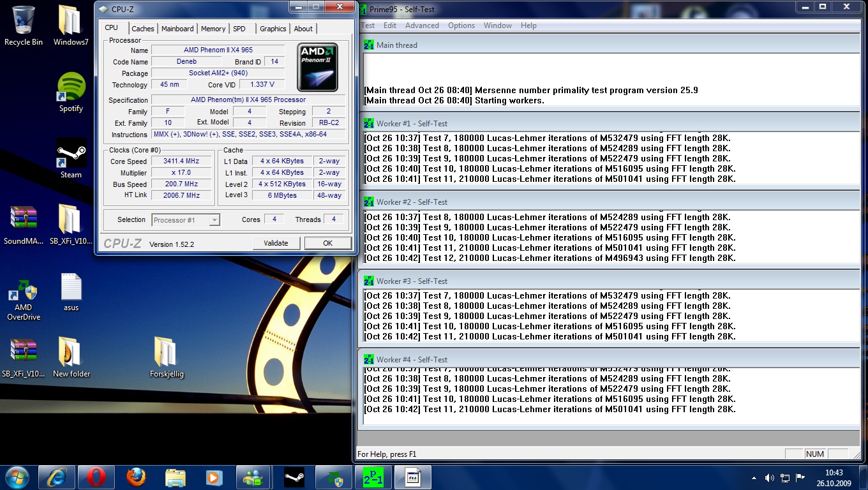Screen dimensions: 868x490
Task: Open SB_XFi_V10 archive beside New folder
Action: tap(24, 357)
